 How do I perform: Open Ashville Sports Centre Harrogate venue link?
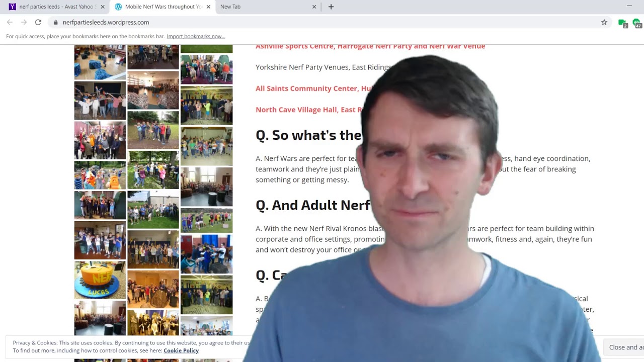click(x=370, y=46)
